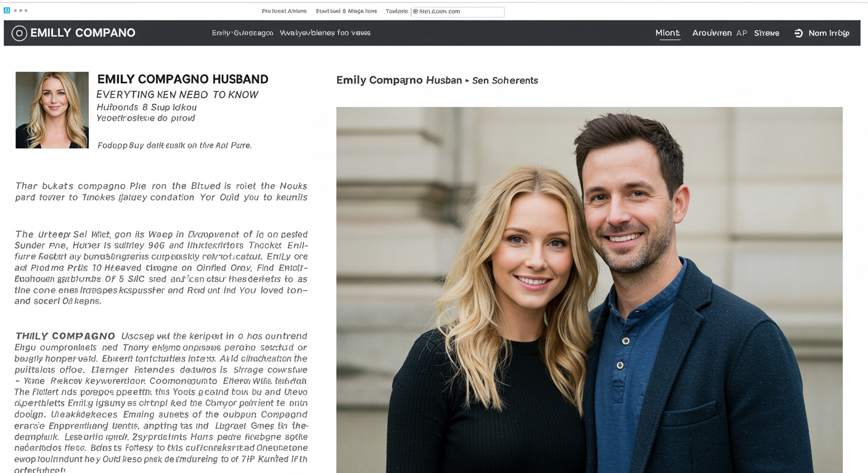The width and height of the screenshot is (868, 473).
Task: Click the paragraph starting The Urteep Sel Mict
Action: tap(162, 268)
